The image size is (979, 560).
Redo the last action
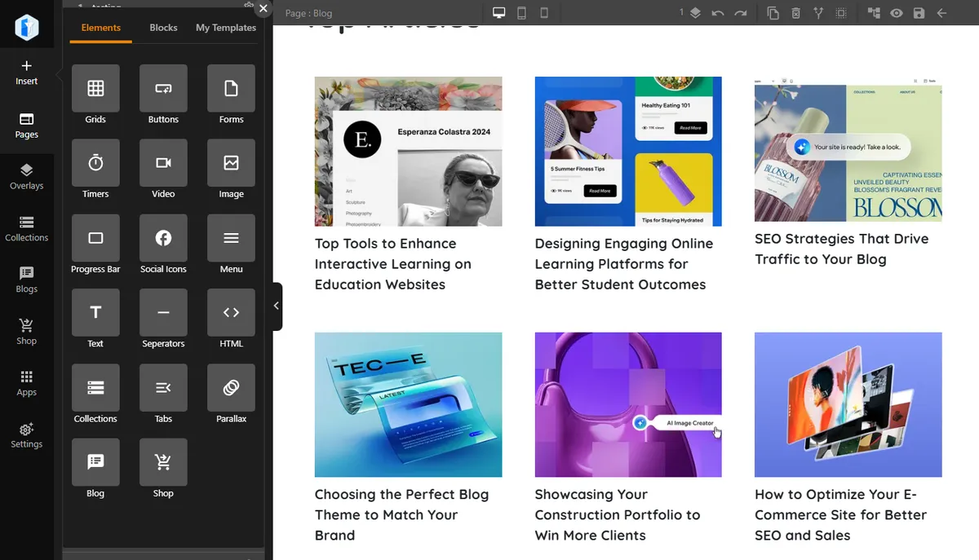740,13
